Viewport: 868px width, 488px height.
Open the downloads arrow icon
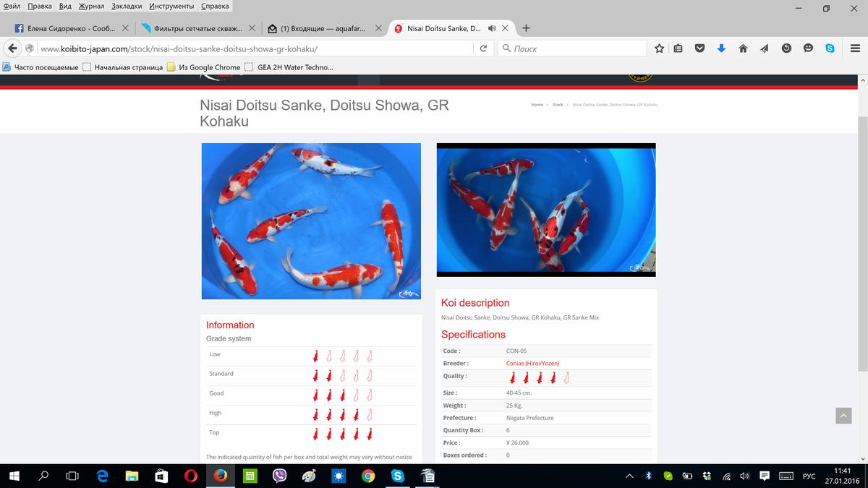coord(721,48)
